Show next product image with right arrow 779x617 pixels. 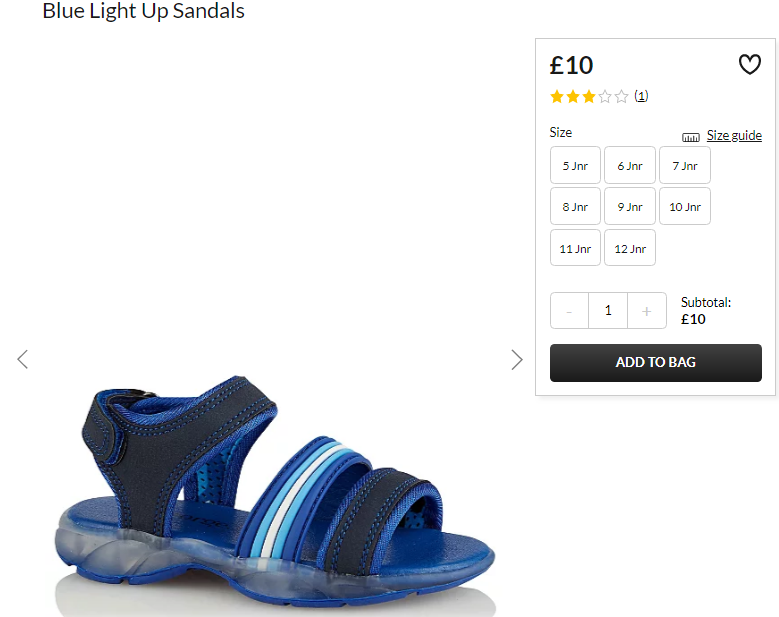pos(517,360)
